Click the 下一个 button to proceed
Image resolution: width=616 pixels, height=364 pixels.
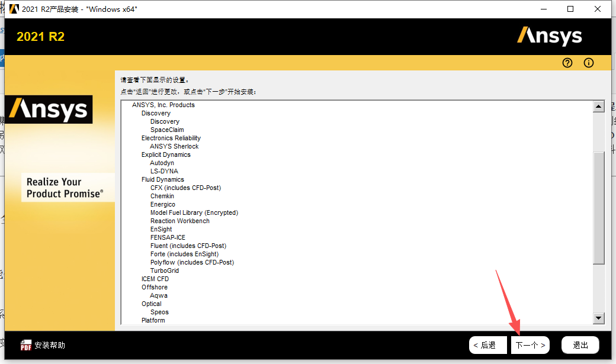click(530, 344)
